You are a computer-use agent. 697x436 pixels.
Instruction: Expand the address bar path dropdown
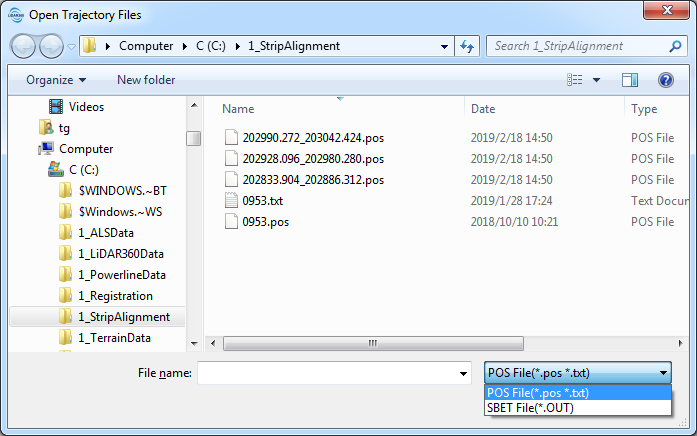444,46
